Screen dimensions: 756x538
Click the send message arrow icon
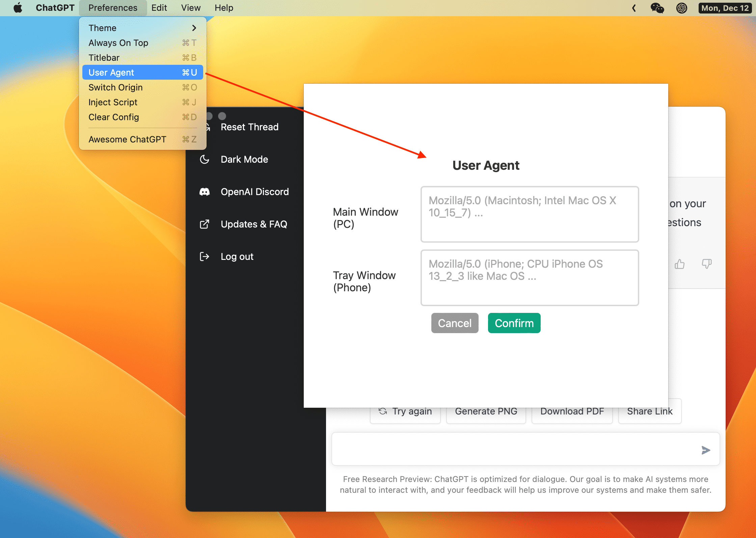(x=706, y=449)
